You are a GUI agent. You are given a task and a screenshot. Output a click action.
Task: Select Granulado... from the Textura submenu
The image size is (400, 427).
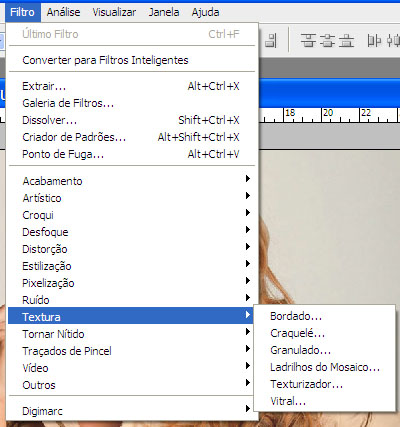[325, 350]
